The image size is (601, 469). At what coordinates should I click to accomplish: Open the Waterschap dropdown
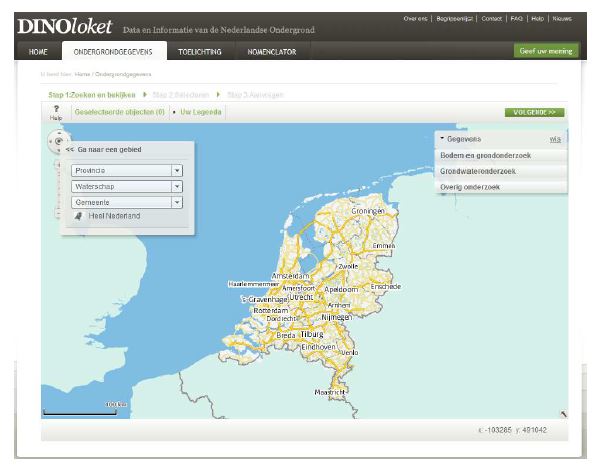coord(177,186)
